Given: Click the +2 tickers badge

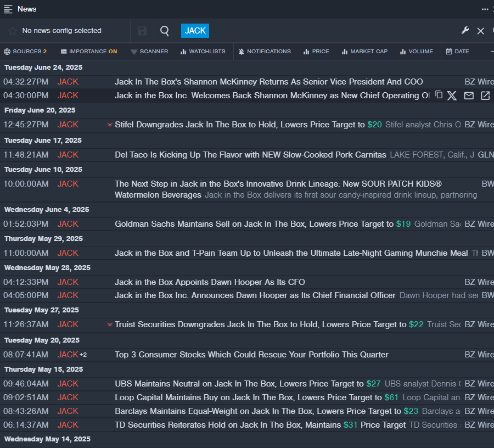Looking at the screenshot, I should point(83,355).
